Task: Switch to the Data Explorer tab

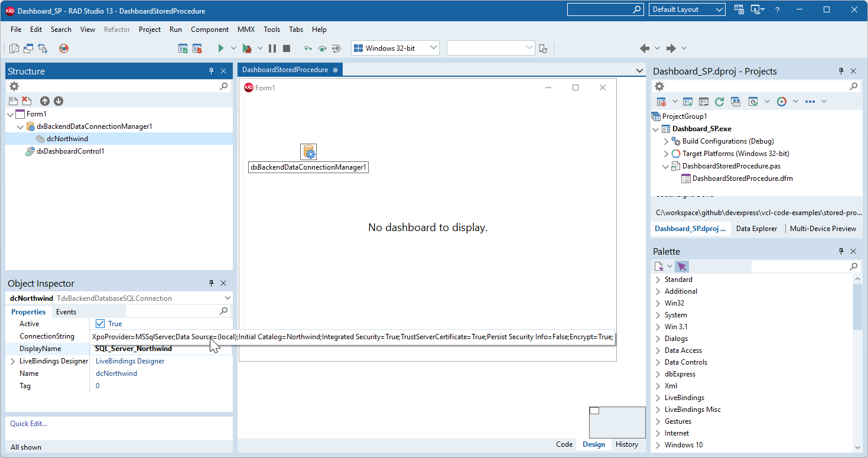Action: [x=756, y=229]
